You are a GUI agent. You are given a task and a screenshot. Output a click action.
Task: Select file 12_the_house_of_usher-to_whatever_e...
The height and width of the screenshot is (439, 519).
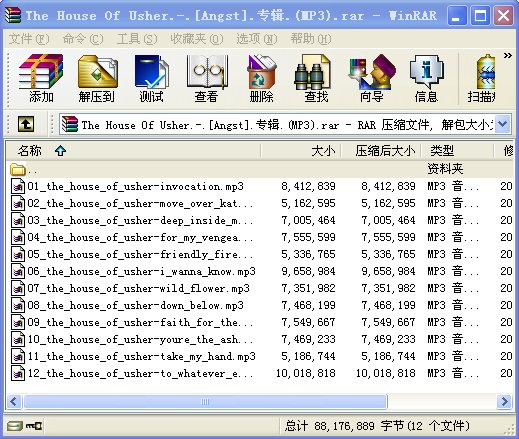pos(259,373)
